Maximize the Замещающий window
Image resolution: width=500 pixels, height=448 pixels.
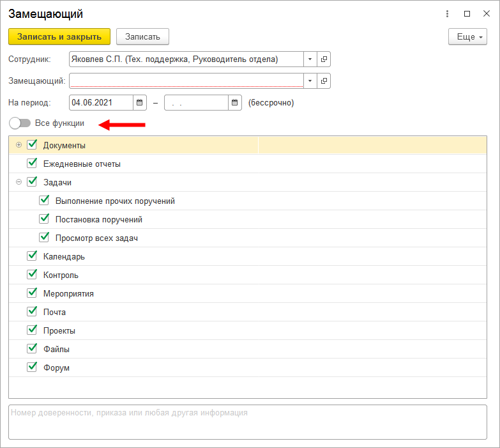coord(467,13)
